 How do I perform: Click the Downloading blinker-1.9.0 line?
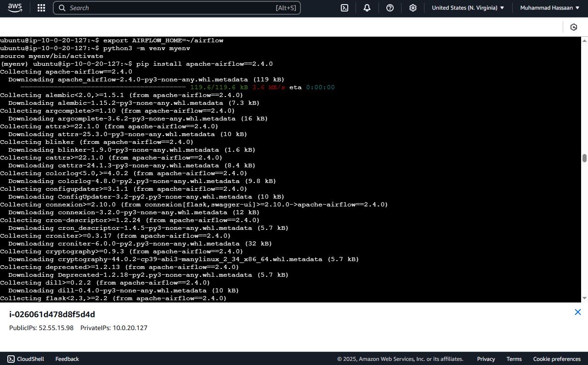132,150
